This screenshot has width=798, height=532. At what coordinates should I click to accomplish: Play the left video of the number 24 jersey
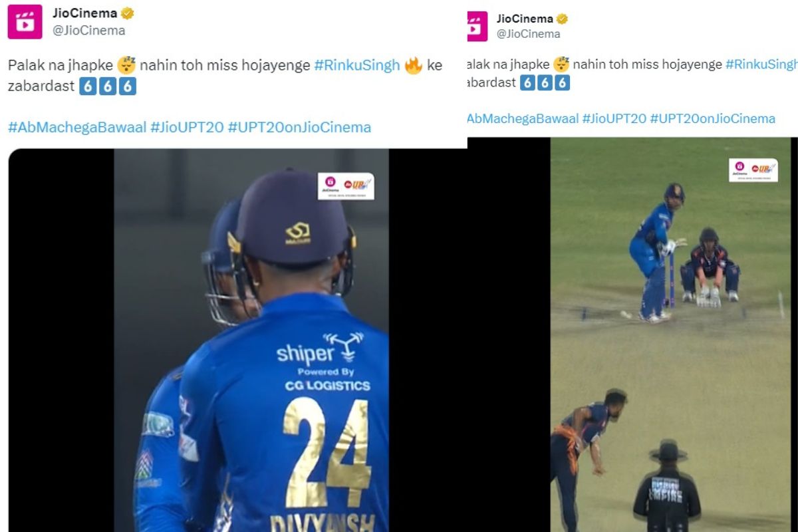tap(251, 340)
